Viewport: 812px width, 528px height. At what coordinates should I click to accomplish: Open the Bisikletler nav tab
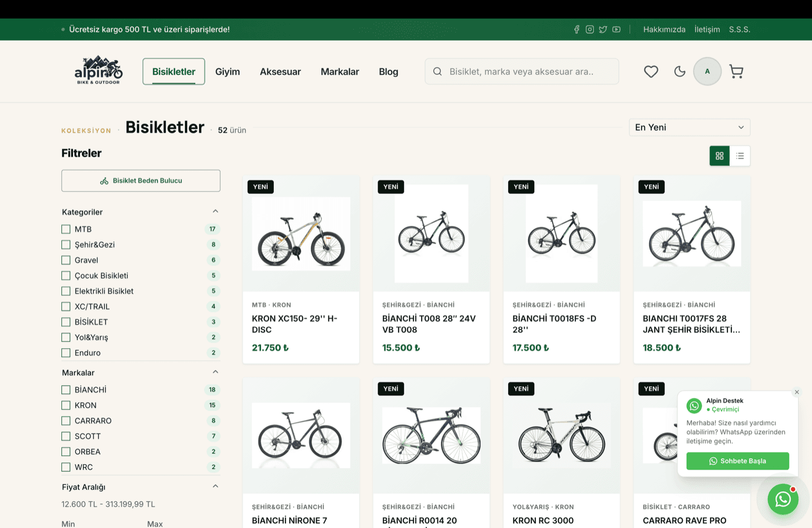[174, 71]
